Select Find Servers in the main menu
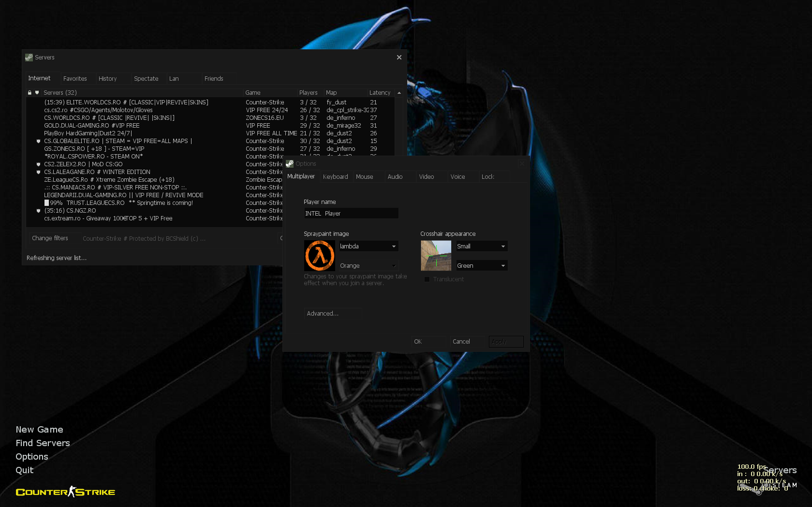This screenshot has width=812, height=507. pyautogui.click(x=43, y=443)
